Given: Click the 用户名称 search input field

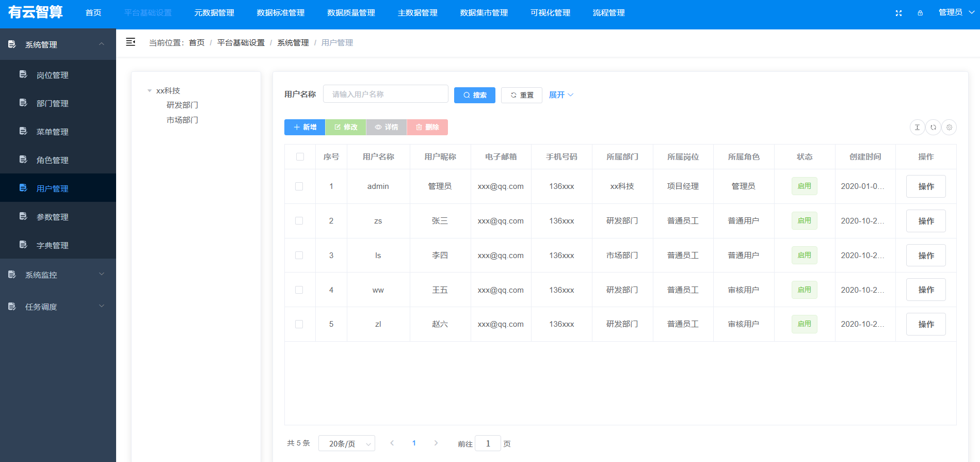Looking at the screenshot, I should 385,94.
